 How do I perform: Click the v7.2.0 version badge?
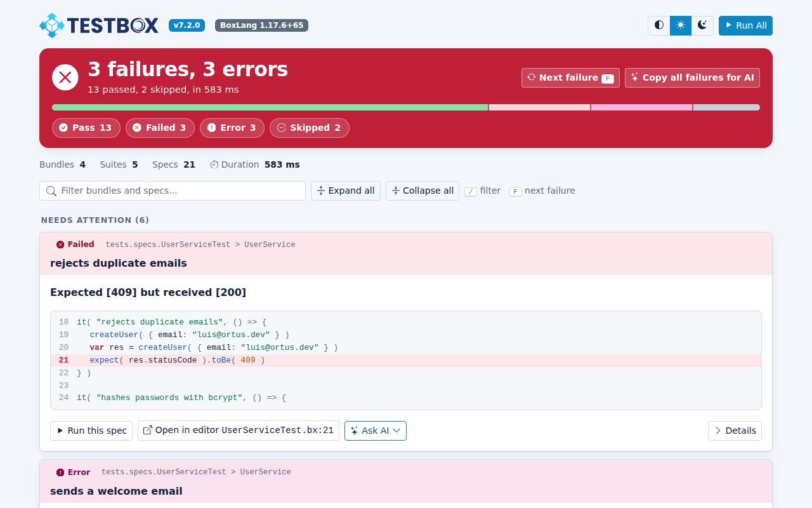[187, 25]
